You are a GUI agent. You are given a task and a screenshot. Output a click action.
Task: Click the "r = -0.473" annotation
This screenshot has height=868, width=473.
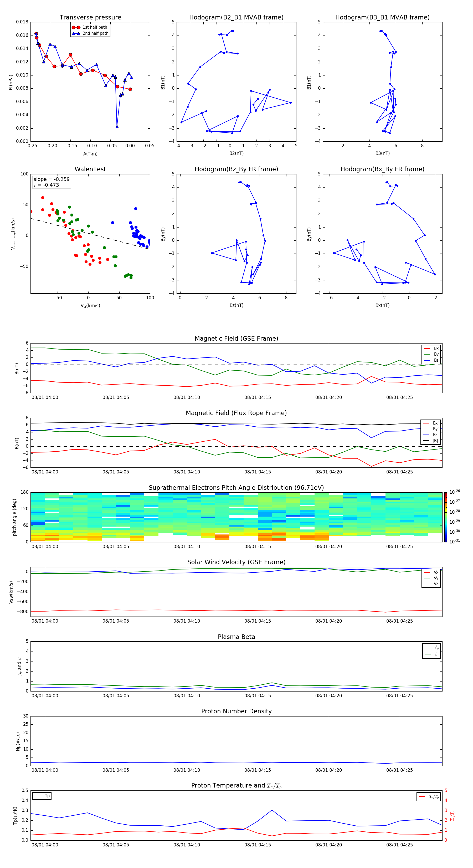tap(47, 185)
